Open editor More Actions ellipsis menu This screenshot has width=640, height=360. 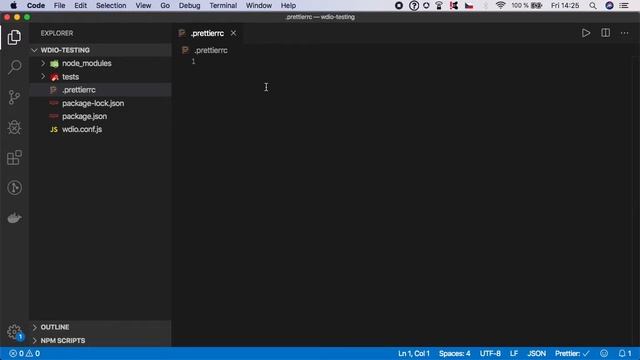coord(624,33)
